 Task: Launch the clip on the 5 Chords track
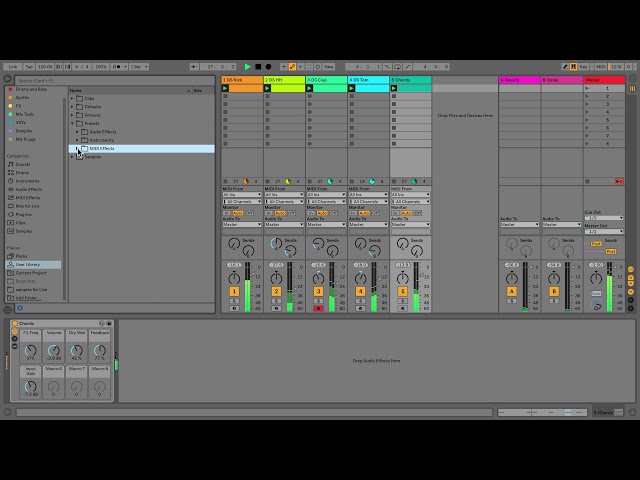(x=393, y=88)
